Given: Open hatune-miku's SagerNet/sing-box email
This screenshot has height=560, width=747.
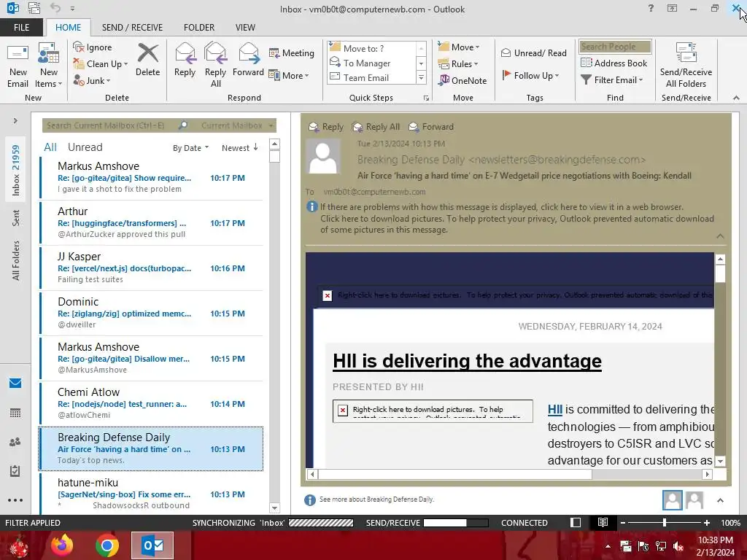Looking at the screenshot, I should 152,494.
